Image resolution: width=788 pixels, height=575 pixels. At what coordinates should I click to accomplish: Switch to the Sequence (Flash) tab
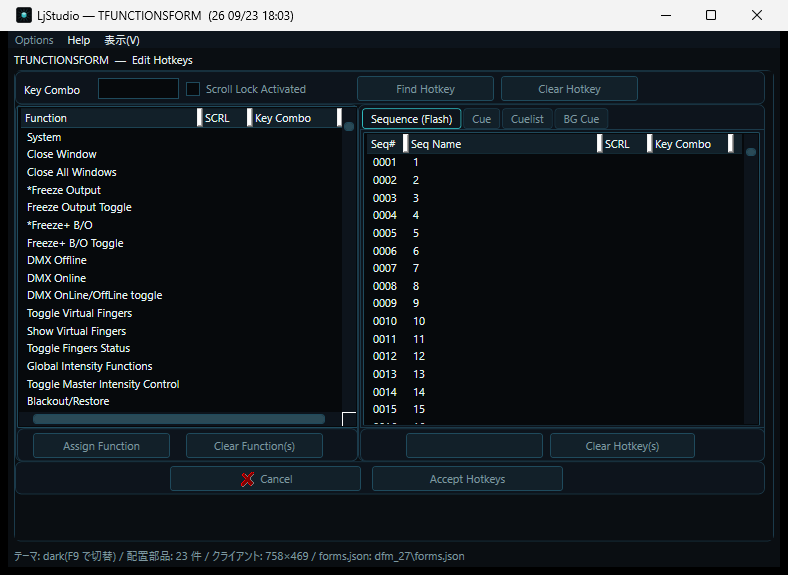tap(412, 119)
